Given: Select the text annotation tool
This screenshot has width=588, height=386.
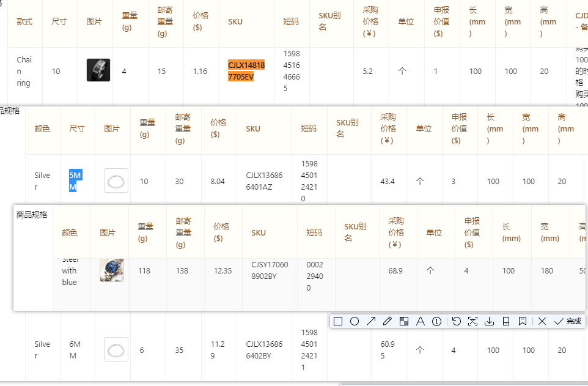Looking at the screenshot, I should coord(420,321).
